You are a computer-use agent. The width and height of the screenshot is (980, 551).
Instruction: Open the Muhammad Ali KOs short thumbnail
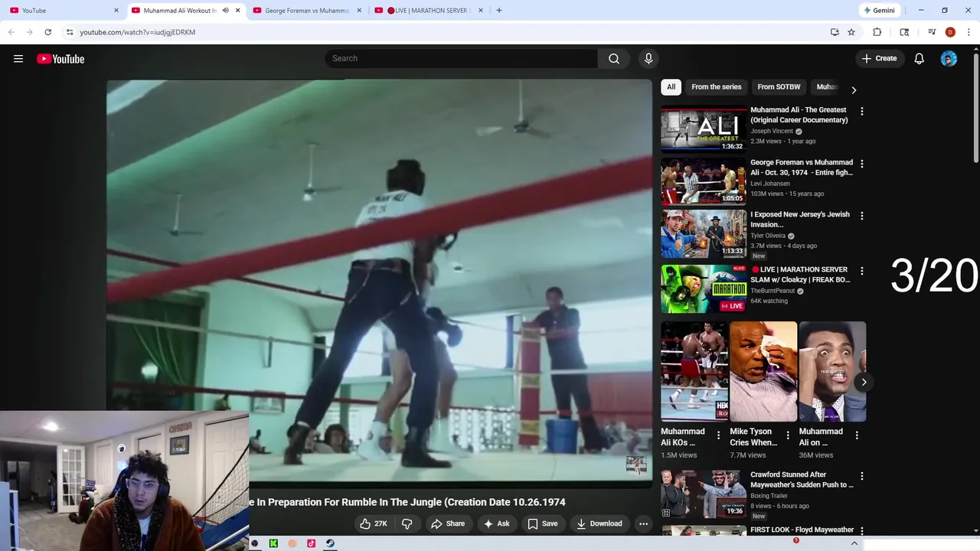coord(694,371)
